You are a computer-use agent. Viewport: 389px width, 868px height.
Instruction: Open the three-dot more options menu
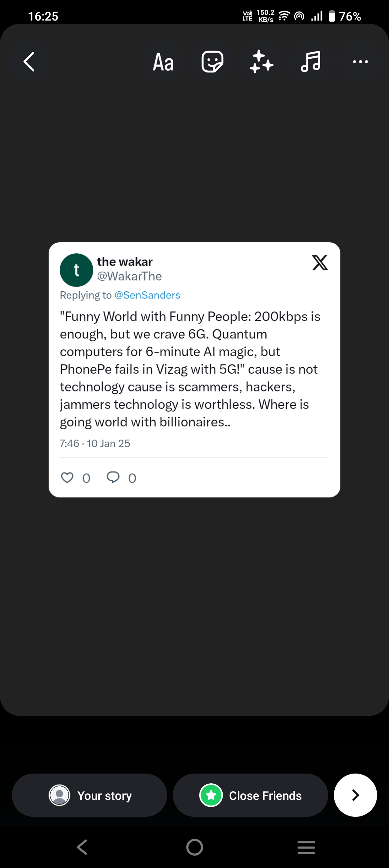360,62
